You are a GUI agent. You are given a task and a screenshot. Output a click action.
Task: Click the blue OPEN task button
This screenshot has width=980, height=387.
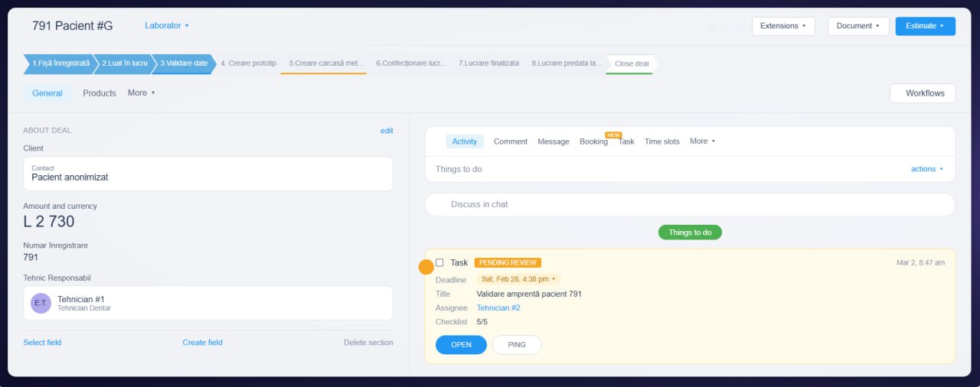tap(461, 345)
